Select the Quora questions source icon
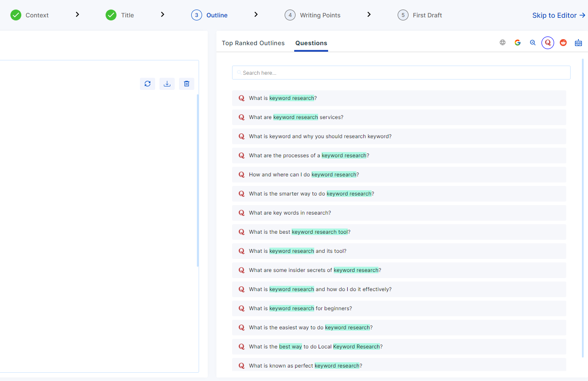 pyautogui.click(x=548, y=43)
